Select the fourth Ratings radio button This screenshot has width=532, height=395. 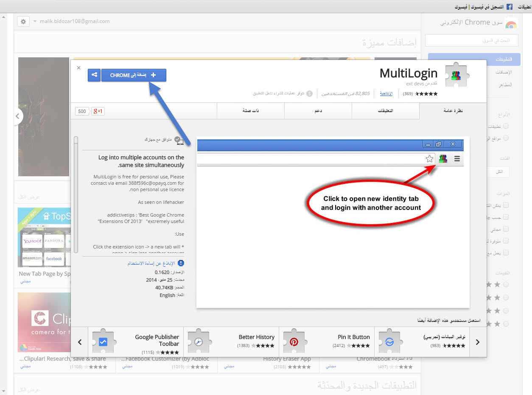click(x=506, y=324)
